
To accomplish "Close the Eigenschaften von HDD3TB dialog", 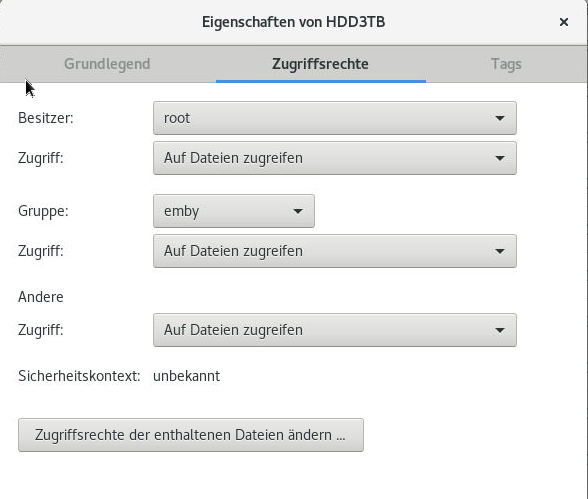I will pyautogui.click(x=564, y=22).
